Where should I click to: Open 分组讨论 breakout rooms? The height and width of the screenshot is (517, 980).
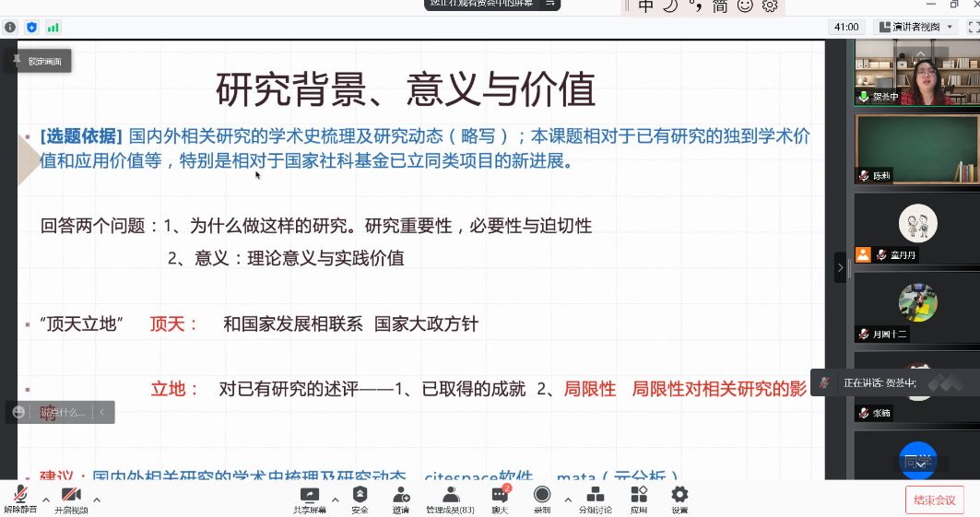tap(595, 499)
